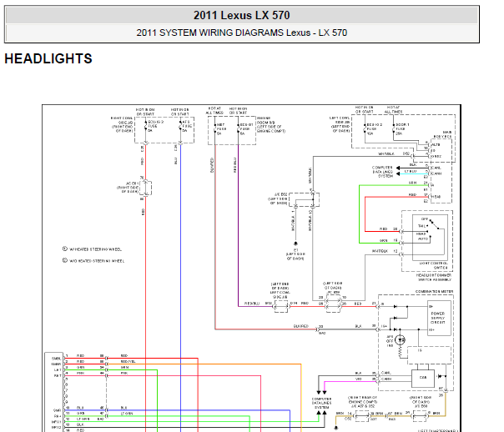504x432 pixels.
Task: Select the COMBINATION METER label
Action: [434, 291]
